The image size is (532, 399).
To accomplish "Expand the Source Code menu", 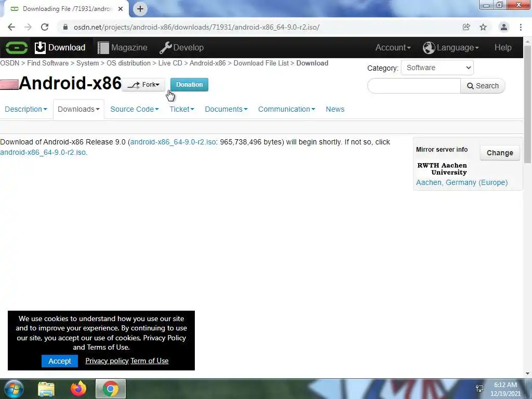I will pos(135,109).
